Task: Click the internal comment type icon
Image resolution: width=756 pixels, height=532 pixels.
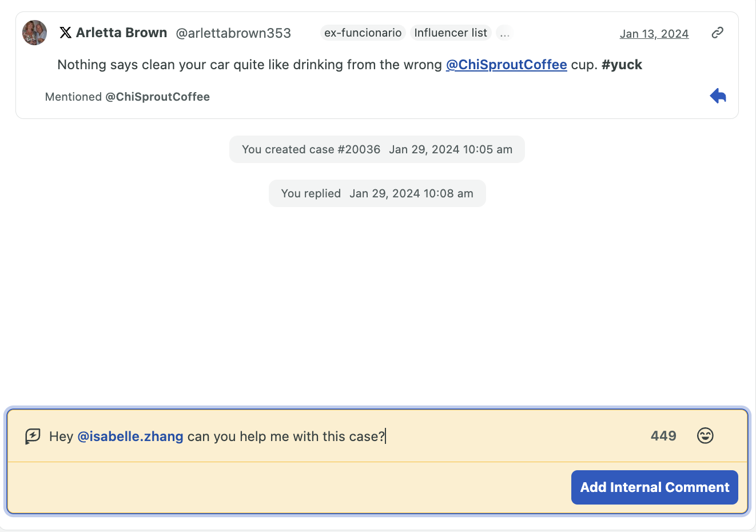Action: 33,436
